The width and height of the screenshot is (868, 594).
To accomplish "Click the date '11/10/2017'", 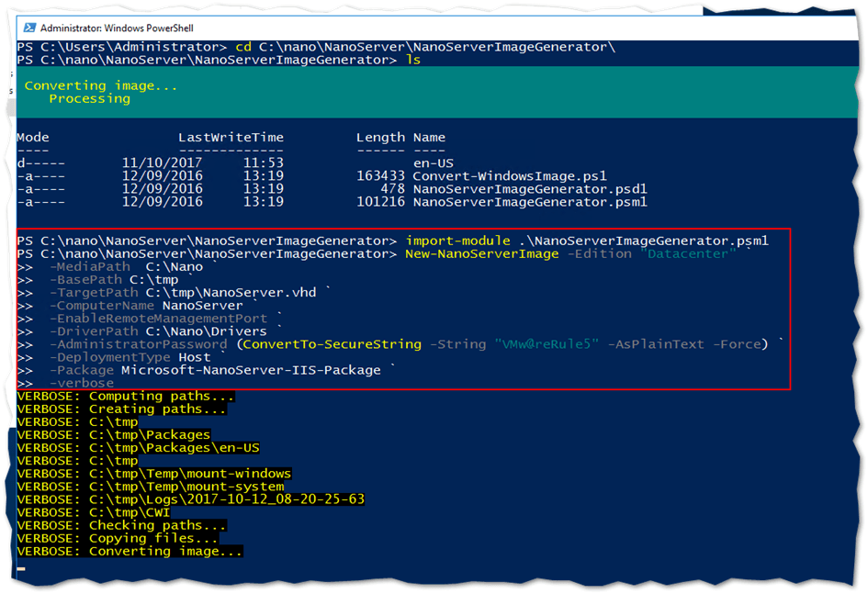I will [x=163, y=163].
